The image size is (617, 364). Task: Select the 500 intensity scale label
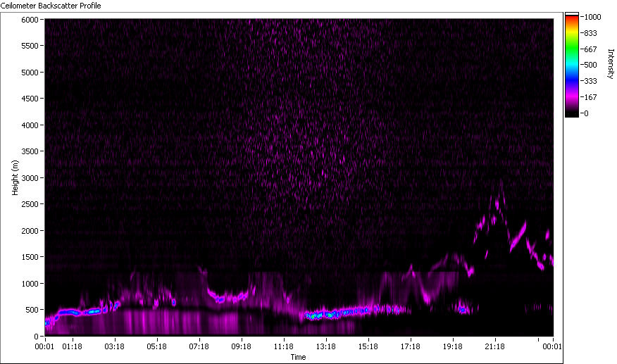coord(591,65)
